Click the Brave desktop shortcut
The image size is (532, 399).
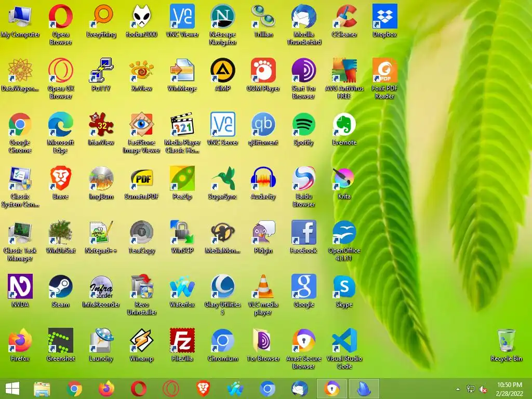[x=60, y=183]
